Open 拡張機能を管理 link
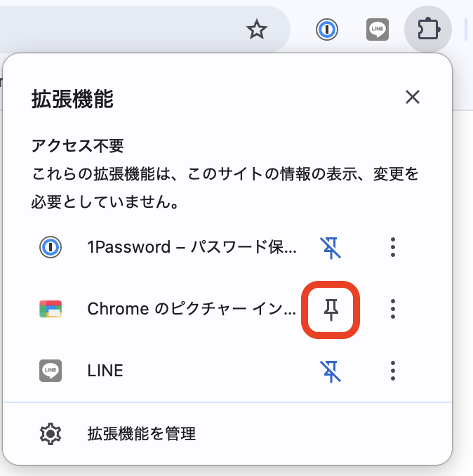The image size is (473, 476). (141, 434)
